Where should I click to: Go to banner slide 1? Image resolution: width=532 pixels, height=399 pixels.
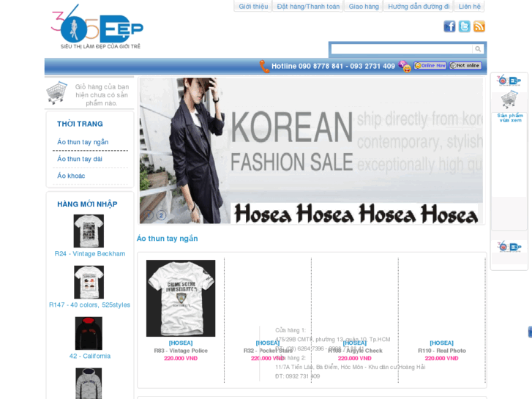[149, 215]
